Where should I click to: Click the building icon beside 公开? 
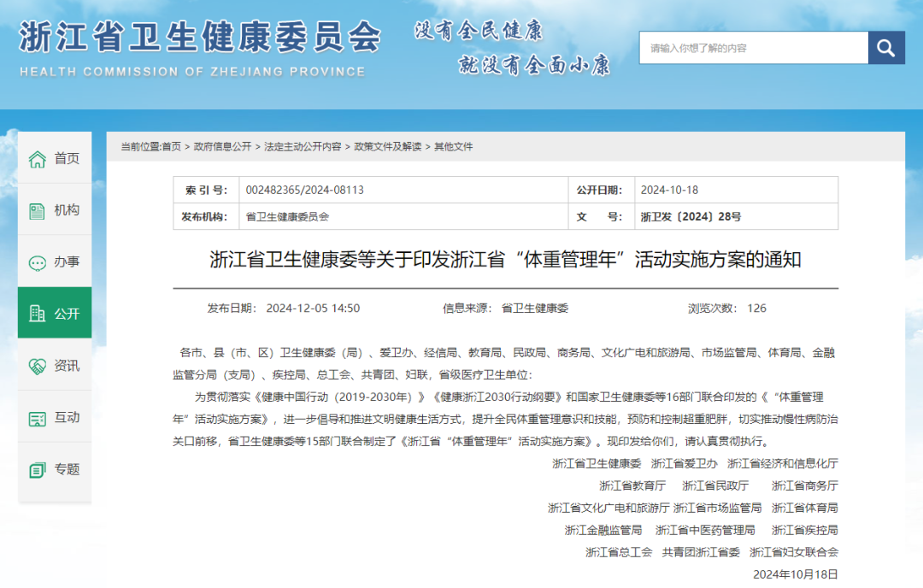(x=37, y=314)
